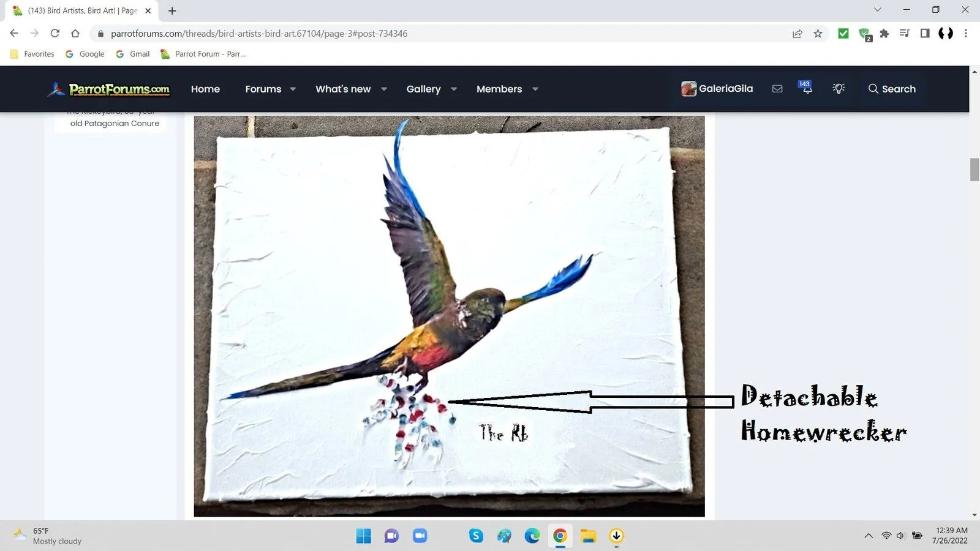This screenshot has height=551, width=980.
Task: Expand the Forums dropdown arrow
Action: pyautogui.click(x=293, y=89)
